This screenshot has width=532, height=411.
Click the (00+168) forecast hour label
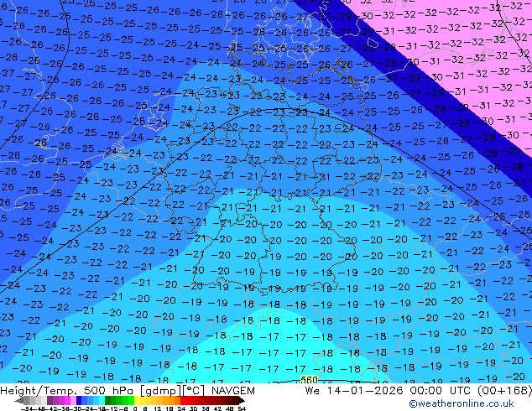click(x=504, y=391)
